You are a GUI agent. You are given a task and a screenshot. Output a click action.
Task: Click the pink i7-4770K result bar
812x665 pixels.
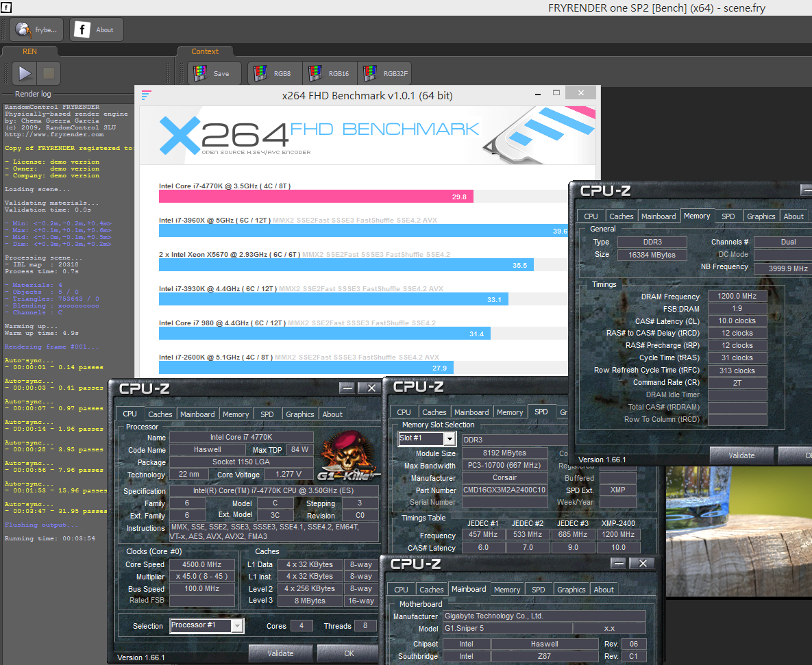316,197
